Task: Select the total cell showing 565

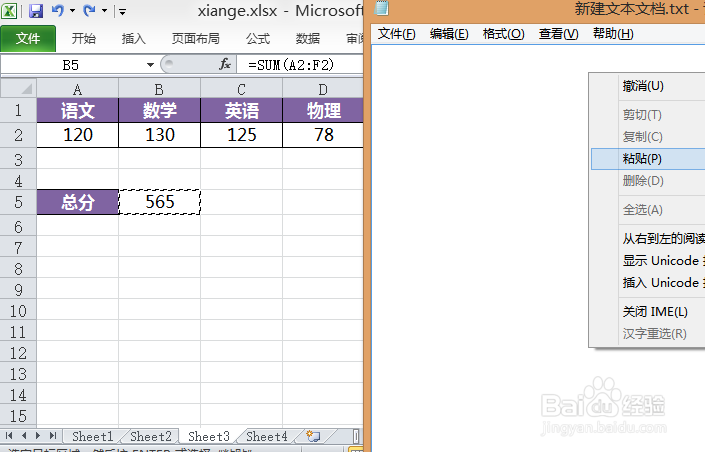Action: [160, 202]
